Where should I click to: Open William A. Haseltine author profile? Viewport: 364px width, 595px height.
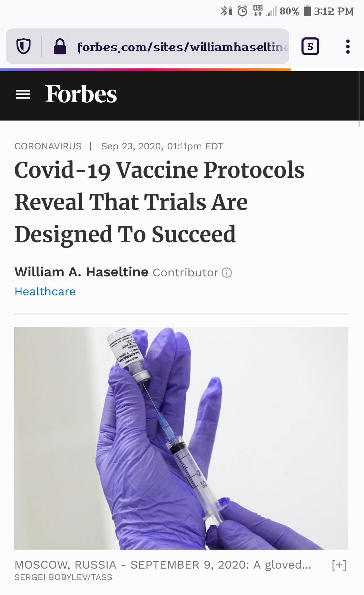(x=81, y=272)
